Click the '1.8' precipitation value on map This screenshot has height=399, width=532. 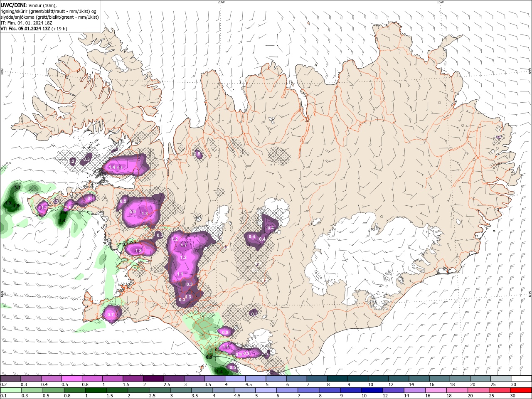(x=138, y=251)
